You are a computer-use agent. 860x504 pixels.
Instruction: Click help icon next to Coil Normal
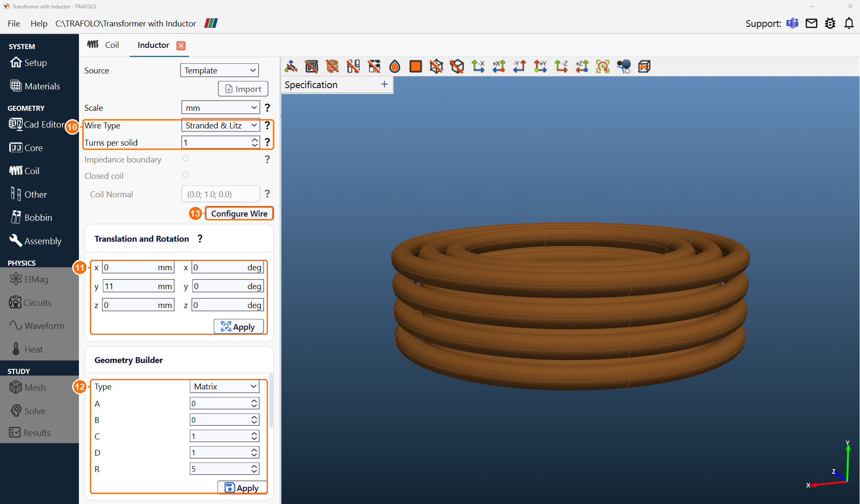[x=267, y=194]
